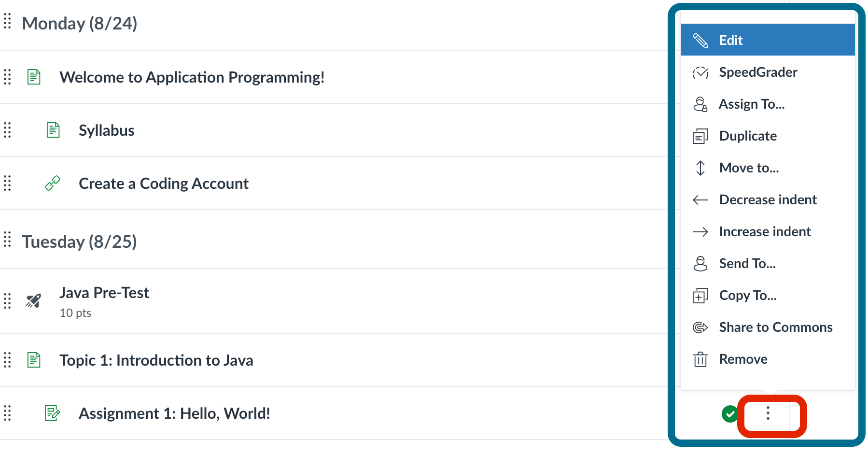This screenshot has height=455, width=868.
Task: Click the link icon beside Create a Coding Account
Action: pos(53,184)
